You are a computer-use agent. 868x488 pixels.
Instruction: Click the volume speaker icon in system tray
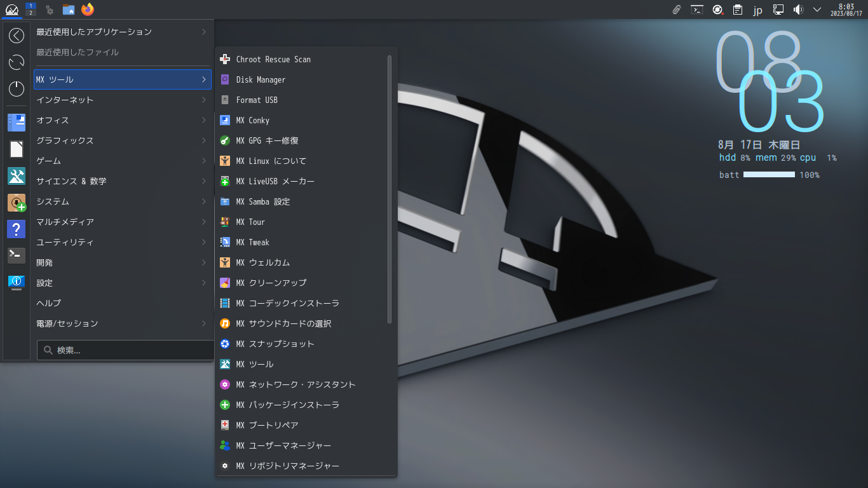pos(798,10)
